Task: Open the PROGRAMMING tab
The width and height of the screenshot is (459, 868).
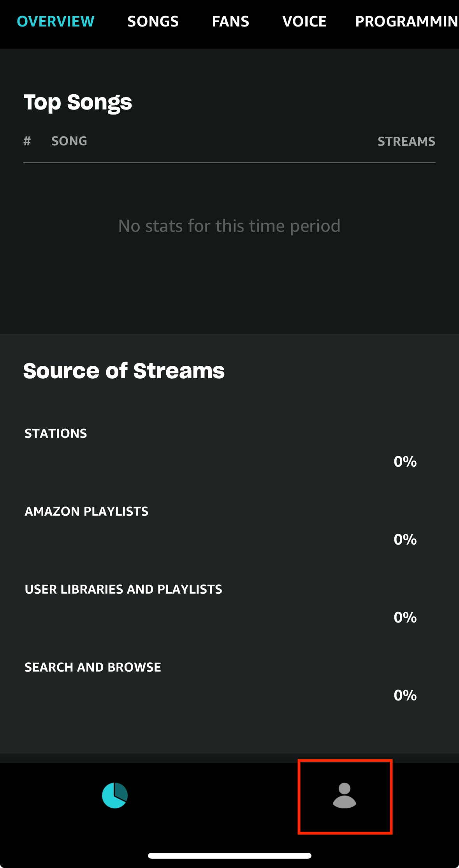Action: (x=407, y=21)
